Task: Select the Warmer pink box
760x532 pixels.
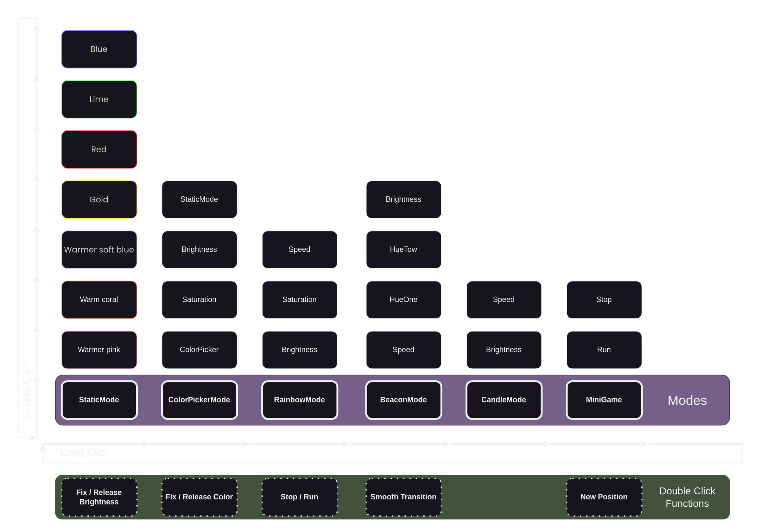Action: pyautogui.click(x=99, y=350)
